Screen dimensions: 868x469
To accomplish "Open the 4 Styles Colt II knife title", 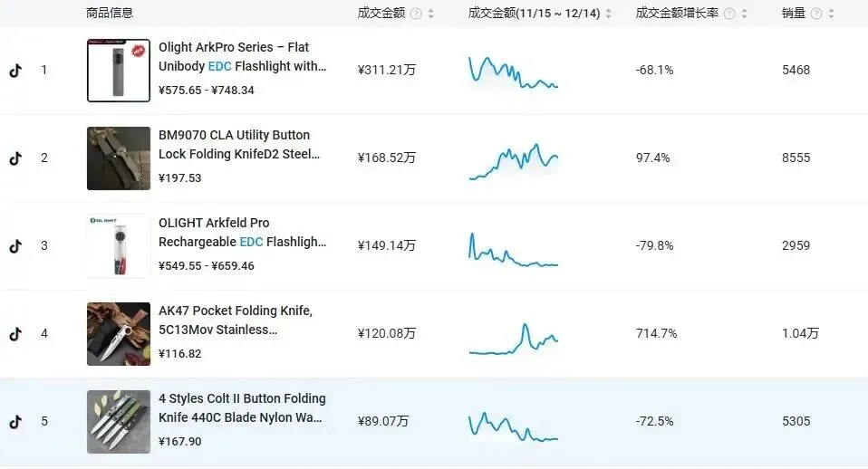I will pyautogui.click(x=242, y=407).
